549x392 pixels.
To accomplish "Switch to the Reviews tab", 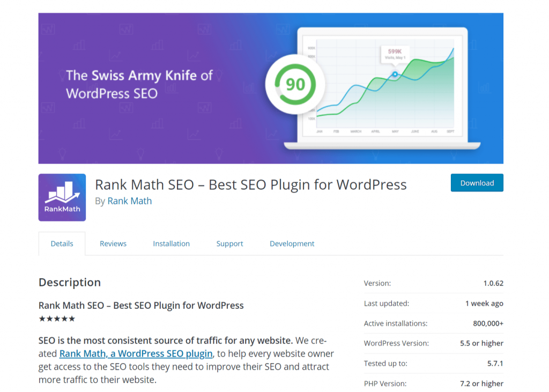I will click(x=113, y=243).
